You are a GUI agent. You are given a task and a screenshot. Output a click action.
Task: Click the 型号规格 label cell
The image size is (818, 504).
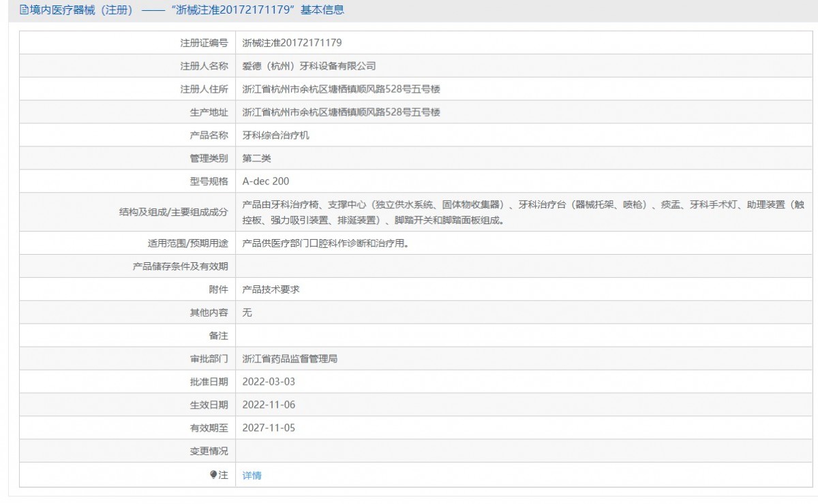[x=127, y=181]
